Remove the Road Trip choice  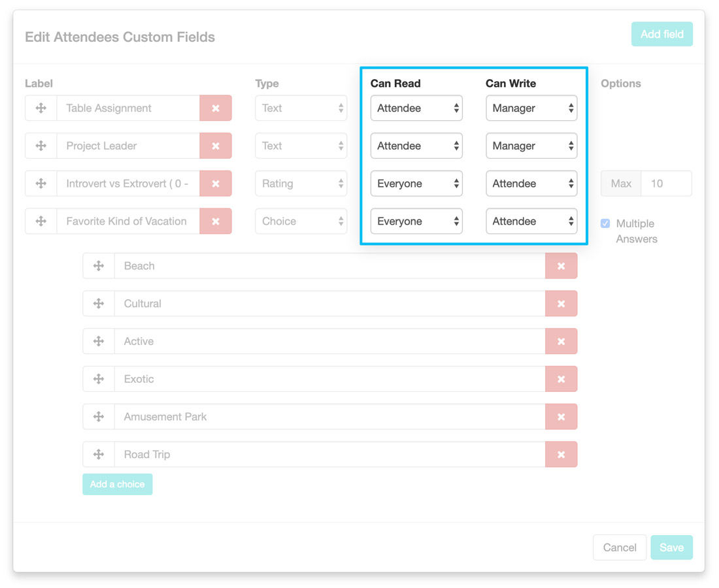[561, 454]
